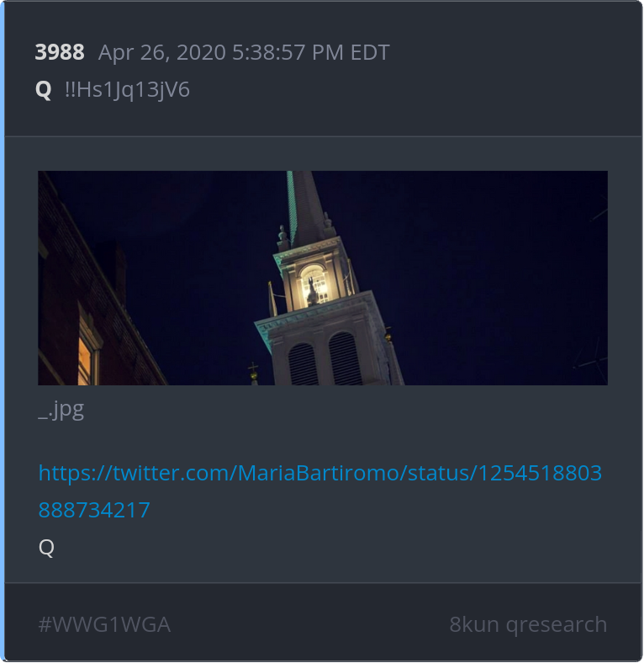Click the lit orange window in the photo
The width and height of the screenshot is (644, 663).
[87, 358]
